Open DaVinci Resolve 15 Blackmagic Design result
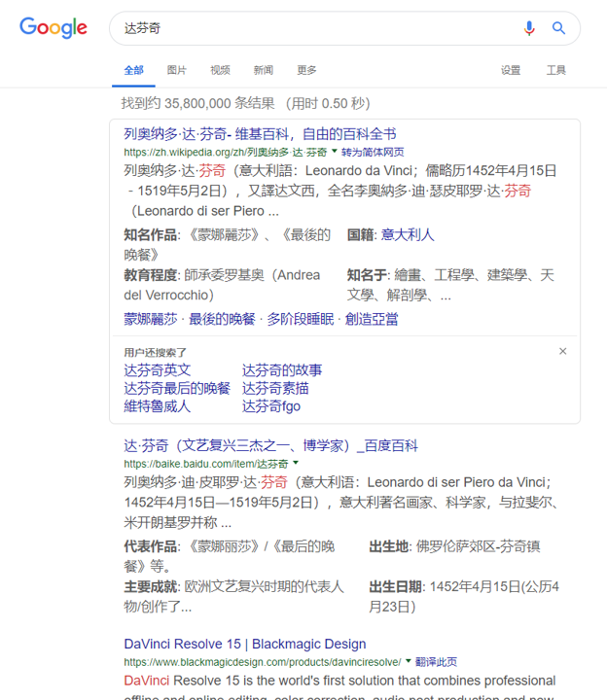The width and height of the screenshot is (607, 700). click(x=245, y=644)
